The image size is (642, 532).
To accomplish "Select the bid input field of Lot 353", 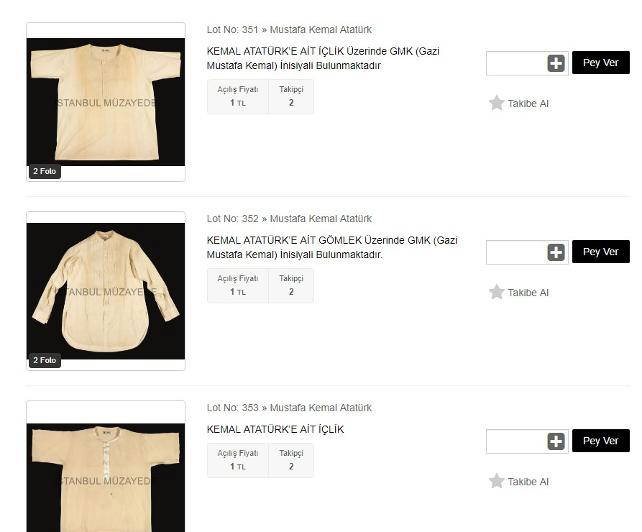I will tap(517, 441).
